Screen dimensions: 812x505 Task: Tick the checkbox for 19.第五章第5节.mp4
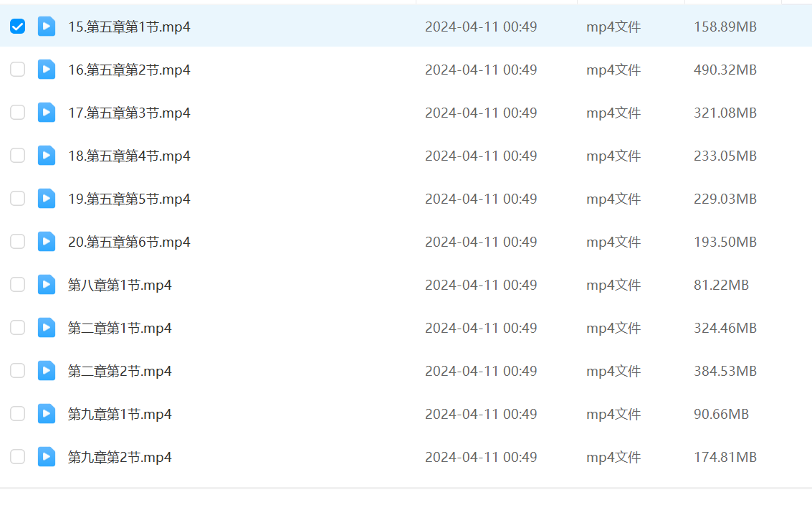pyautogui.click(x=17, y=199)
